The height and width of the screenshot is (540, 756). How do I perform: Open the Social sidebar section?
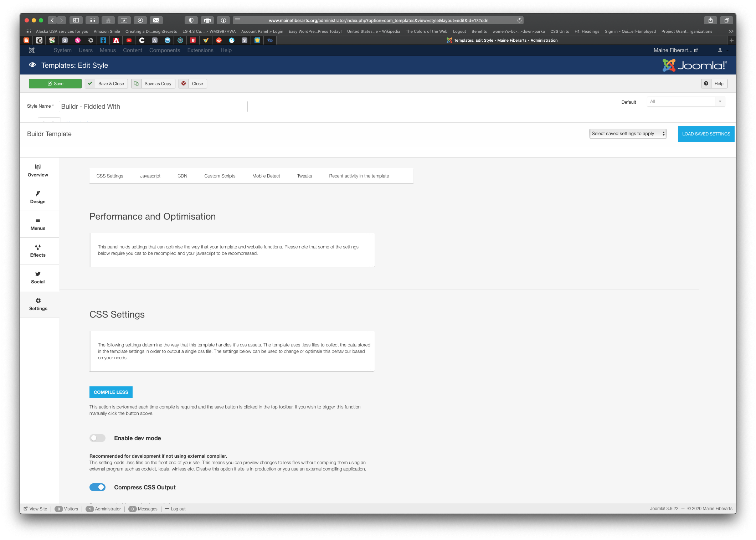(x=38, y=278)
